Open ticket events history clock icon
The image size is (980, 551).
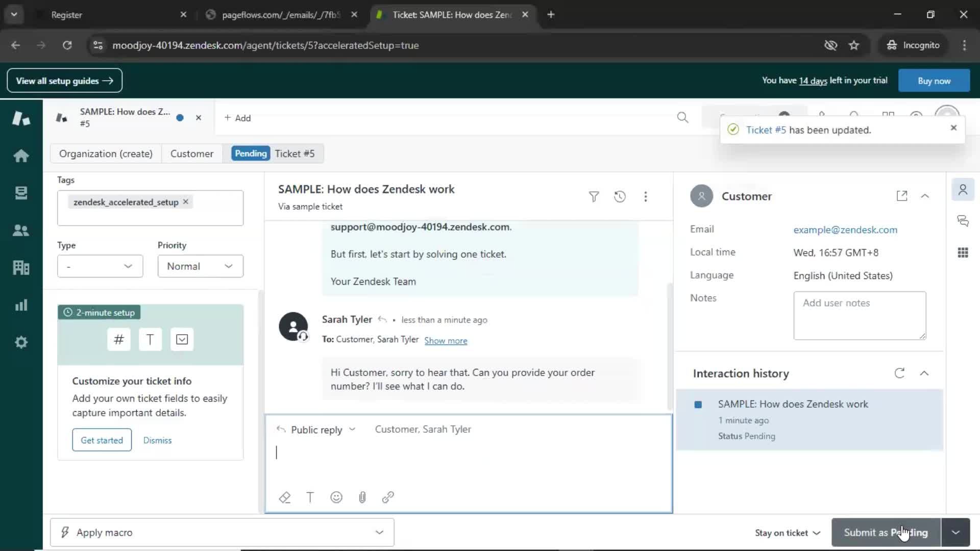(x=620, y=196)
